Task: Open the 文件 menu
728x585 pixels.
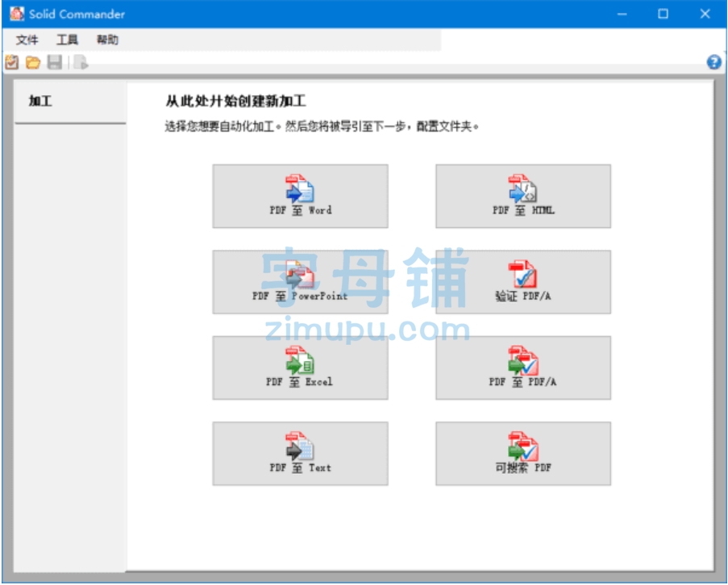Action: tap(27, 40)
